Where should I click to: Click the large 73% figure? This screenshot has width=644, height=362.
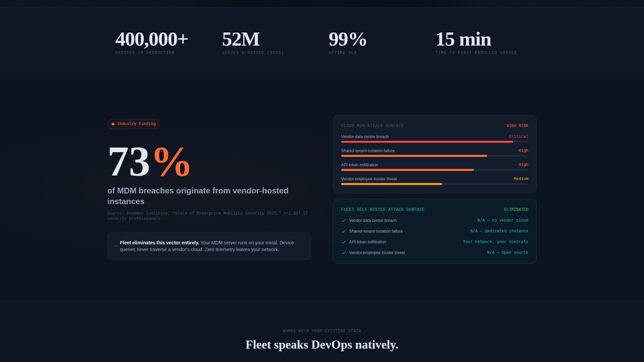149,162
